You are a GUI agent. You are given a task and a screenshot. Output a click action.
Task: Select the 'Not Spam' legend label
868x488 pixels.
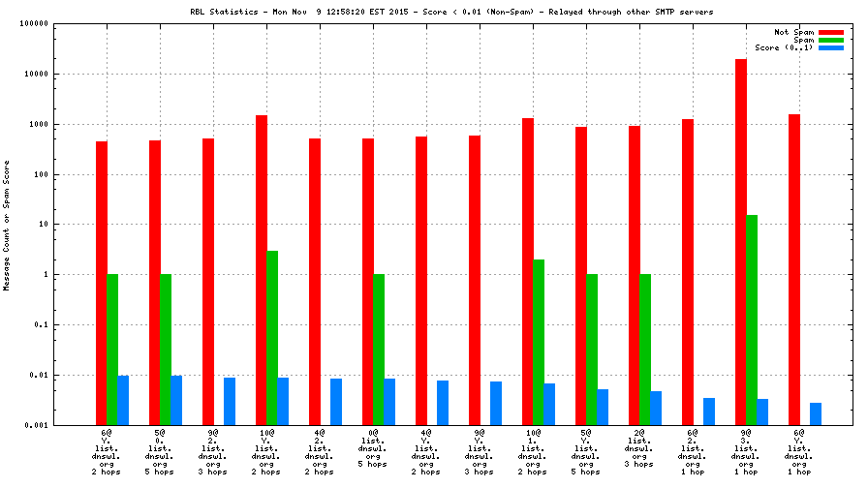[x=793, y=32]
